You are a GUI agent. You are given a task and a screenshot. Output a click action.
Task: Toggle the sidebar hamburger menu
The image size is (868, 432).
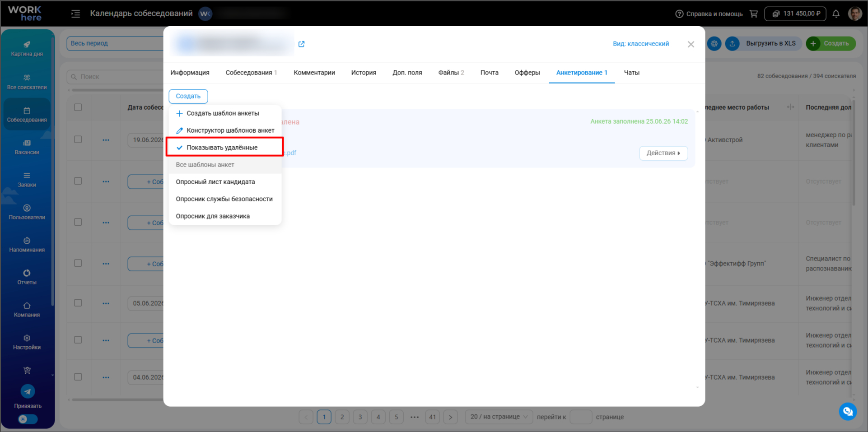coord(75,14)
